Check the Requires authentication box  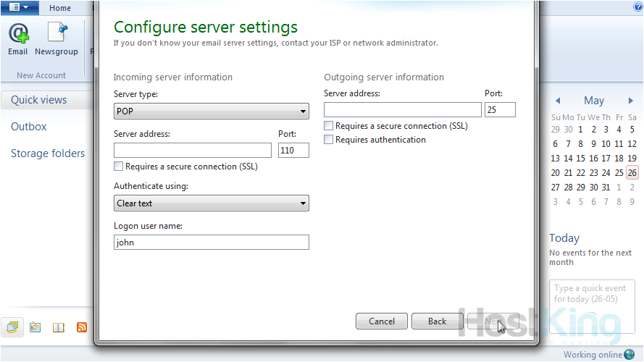pyautogui.click(x=329, y=140)
